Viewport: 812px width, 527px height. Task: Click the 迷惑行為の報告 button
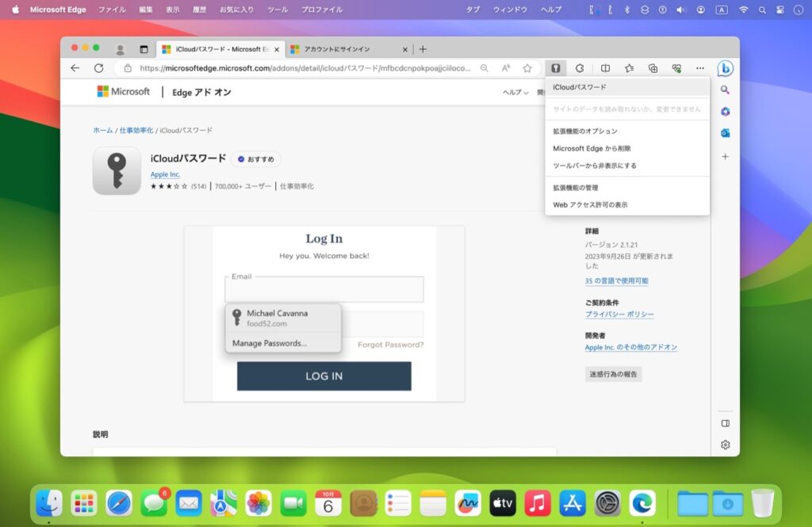click(613, 374)
